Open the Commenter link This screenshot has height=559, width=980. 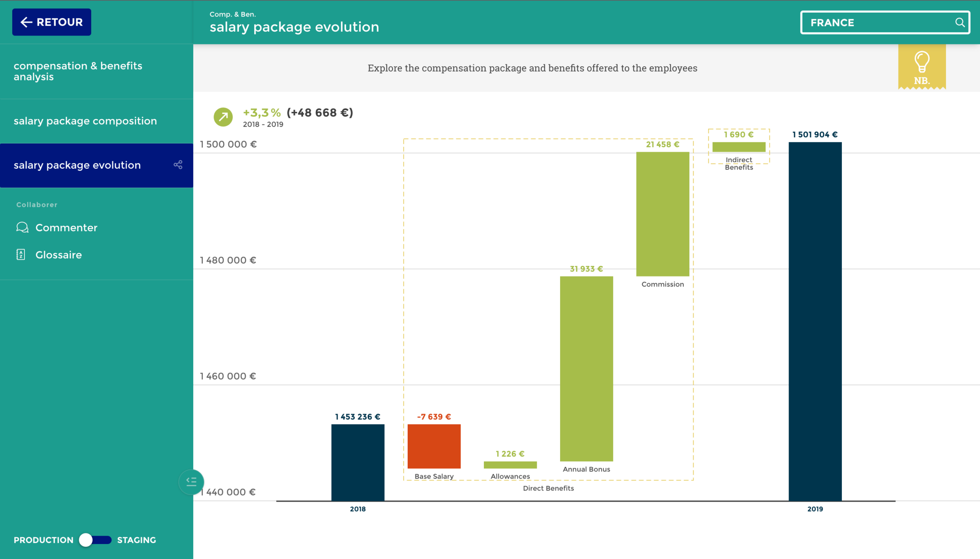tap(66, 227)
